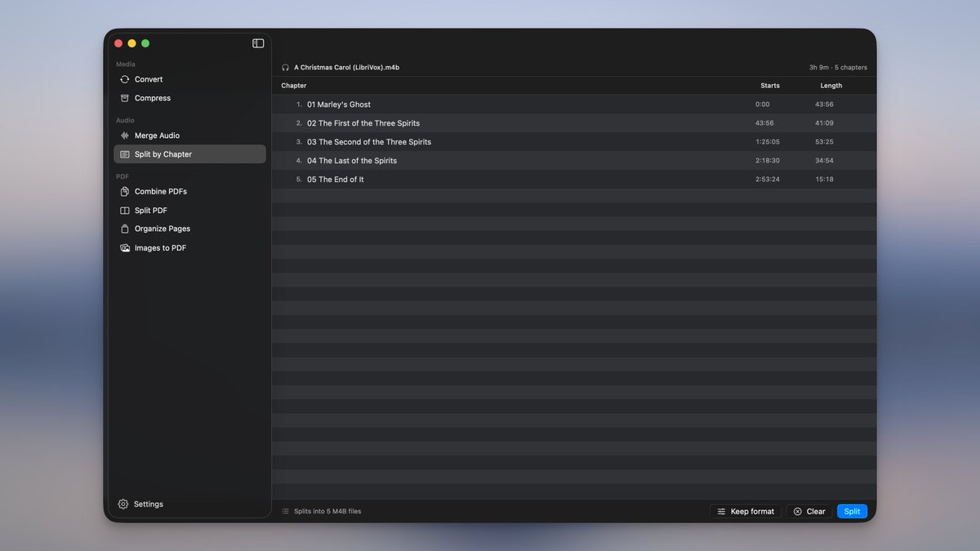Select 02 The First of the Three Spirits

574,123
